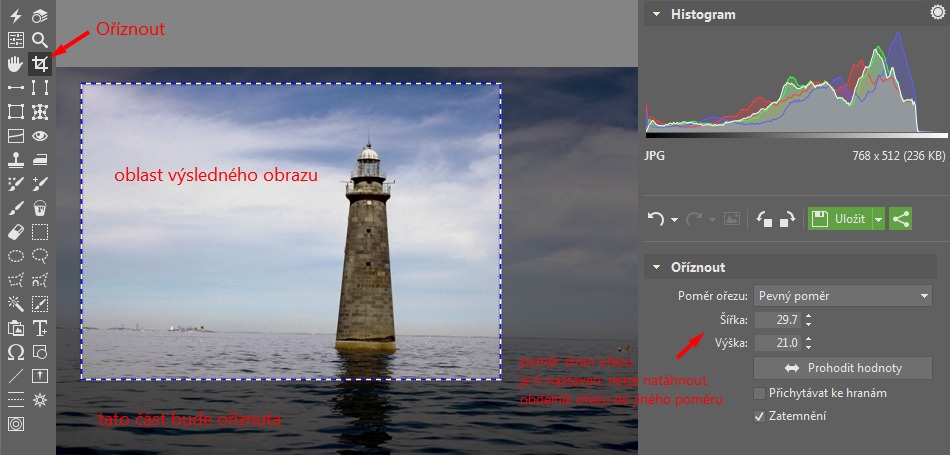Select the Text tool
This screenshot has width=950, height=455.
pyautogui.click(x=40, y=328)
